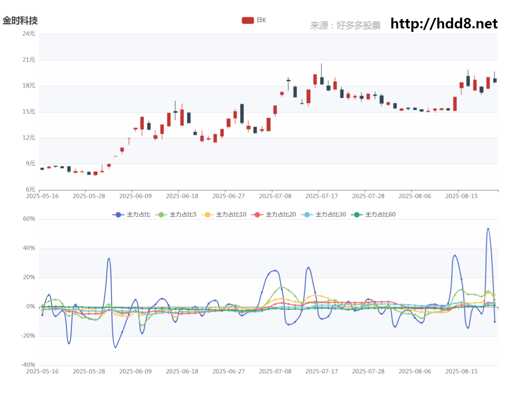Toggle the 日K candlestick series legend
This screenshot has height=404, width=532.
point(254,20)
